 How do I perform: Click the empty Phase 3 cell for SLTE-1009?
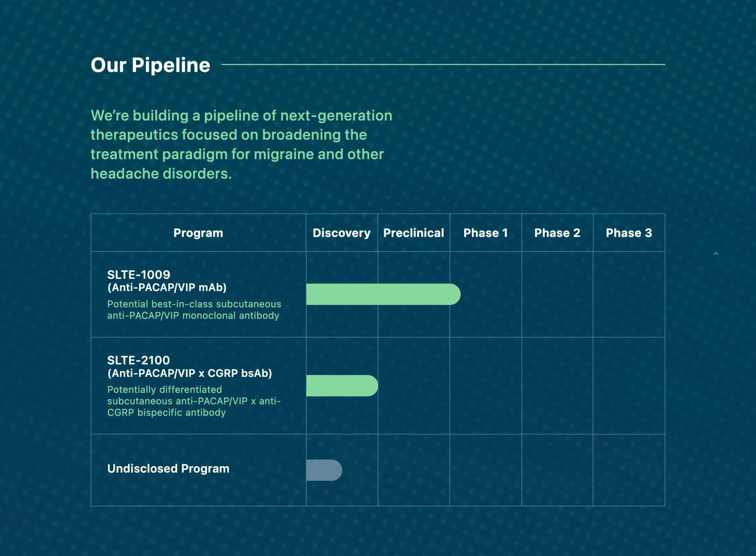629,294
